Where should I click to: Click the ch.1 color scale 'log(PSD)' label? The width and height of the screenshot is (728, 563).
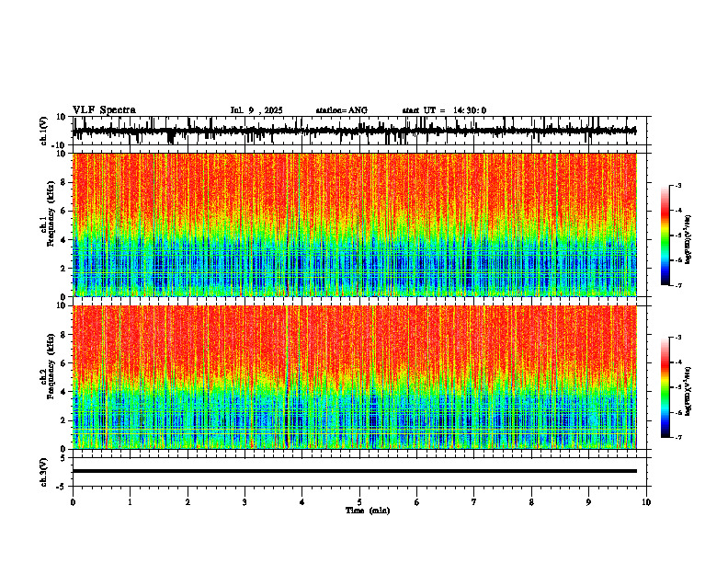[688, 240]
